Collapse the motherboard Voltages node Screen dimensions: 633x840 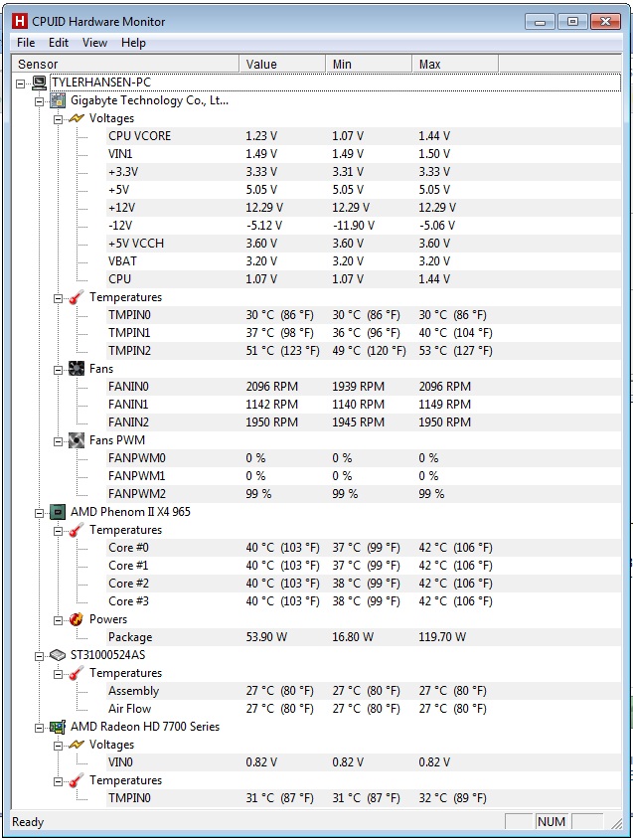pos(58,119)
